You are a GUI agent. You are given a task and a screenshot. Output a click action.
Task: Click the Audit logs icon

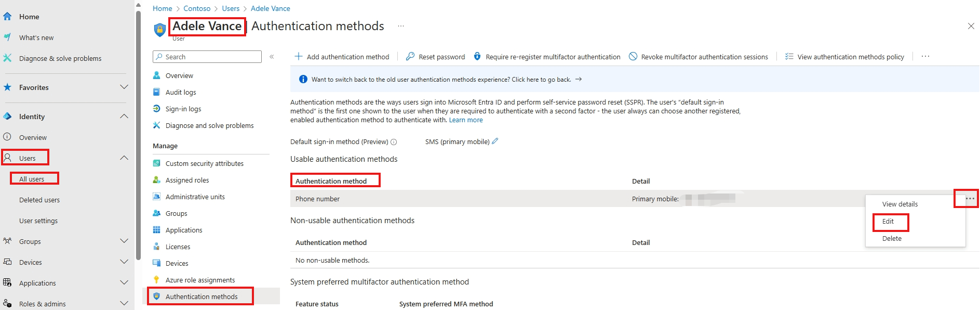pyautogui.click(x=156, y=92)
